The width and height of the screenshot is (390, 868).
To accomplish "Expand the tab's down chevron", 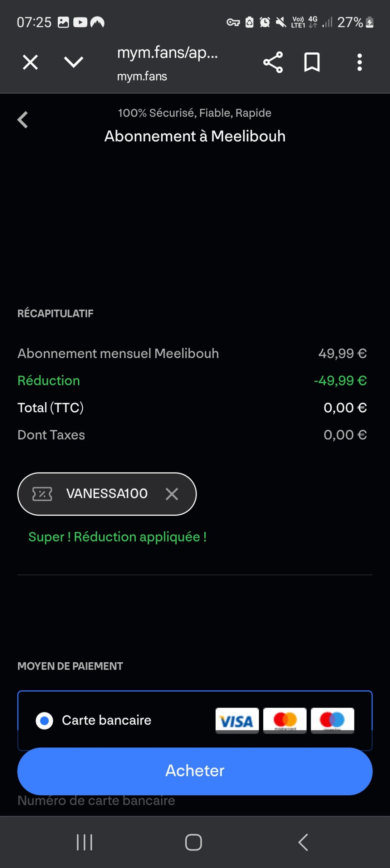I will pyautogui.click(x=73, y=62).
